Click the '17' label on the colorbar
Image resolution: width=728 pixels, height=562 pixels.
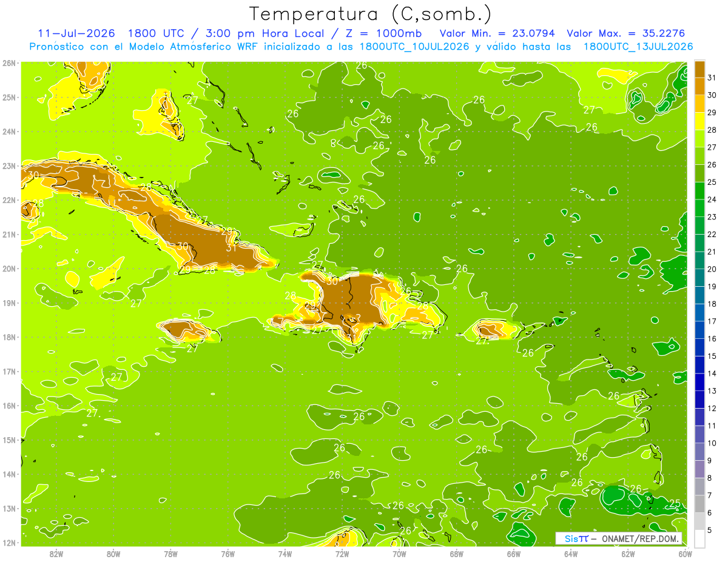tap(712, 321)
